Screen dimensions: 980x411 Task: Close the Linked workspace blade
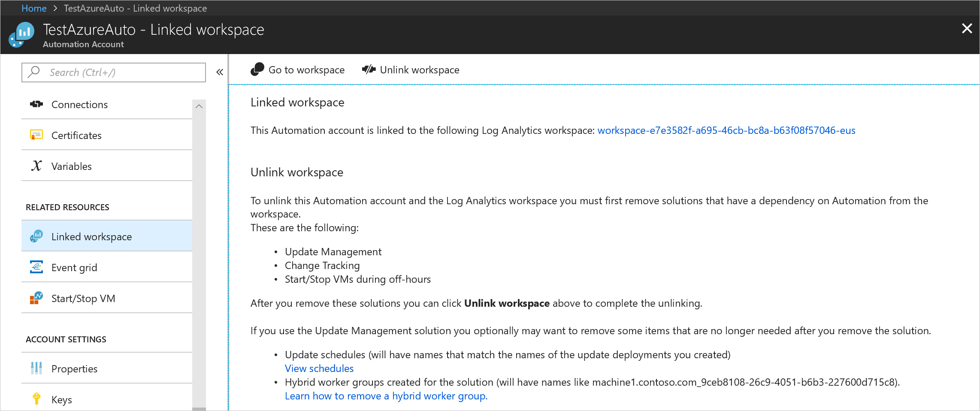[967, 29]
